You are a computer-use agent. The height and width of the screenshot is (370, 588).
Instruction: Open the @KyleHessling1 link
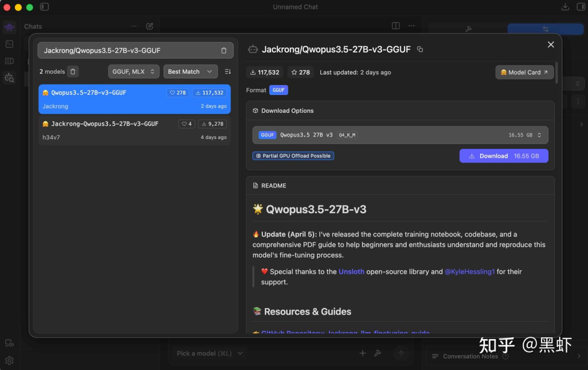(469, 272)
